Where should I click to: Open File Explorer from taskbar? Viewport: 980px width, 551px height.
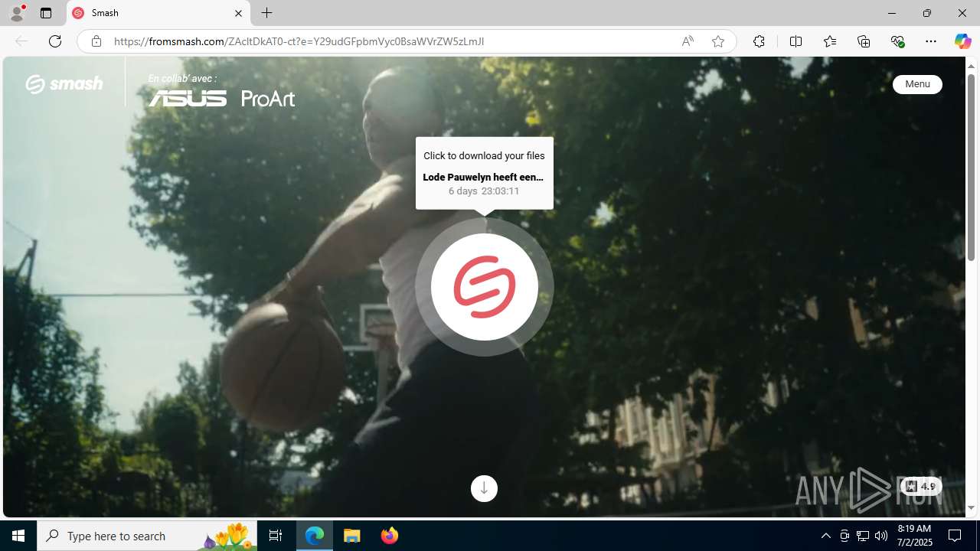(352, 536)
